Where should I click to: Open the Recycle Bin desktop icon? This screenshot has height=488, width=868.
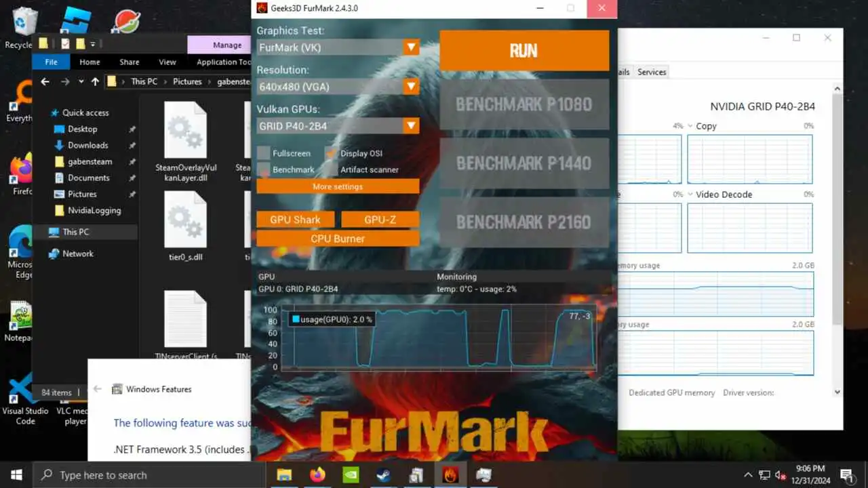24,27
